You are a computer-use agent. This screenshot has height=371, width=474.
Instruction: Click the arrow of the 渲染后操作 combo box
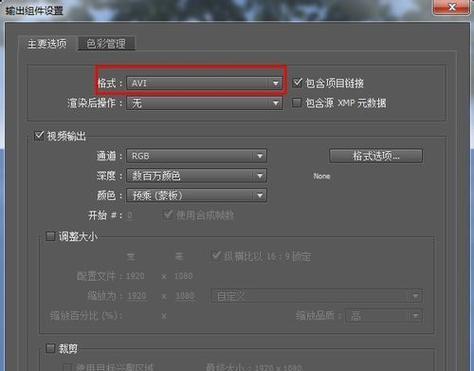(275, 104)
